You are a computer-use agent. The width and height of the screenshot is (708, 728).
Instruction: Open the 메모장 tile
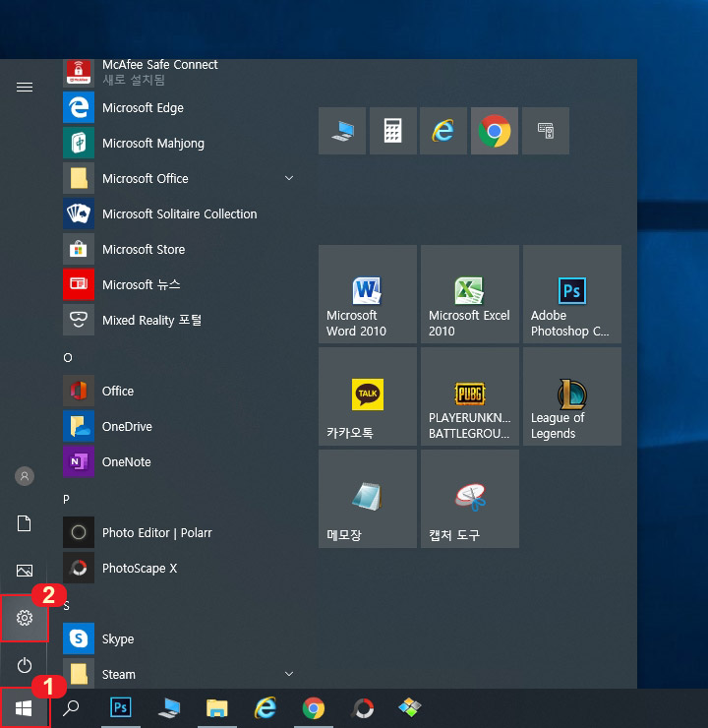tap(368, 499)
